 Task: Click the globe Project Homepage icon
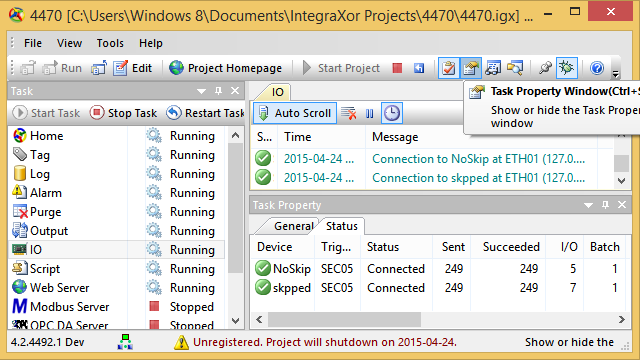coord(176,68)
